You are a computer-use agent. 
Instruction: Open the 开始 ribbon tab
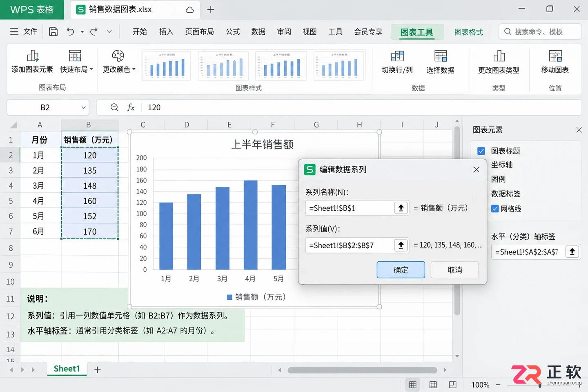[140, 31]
